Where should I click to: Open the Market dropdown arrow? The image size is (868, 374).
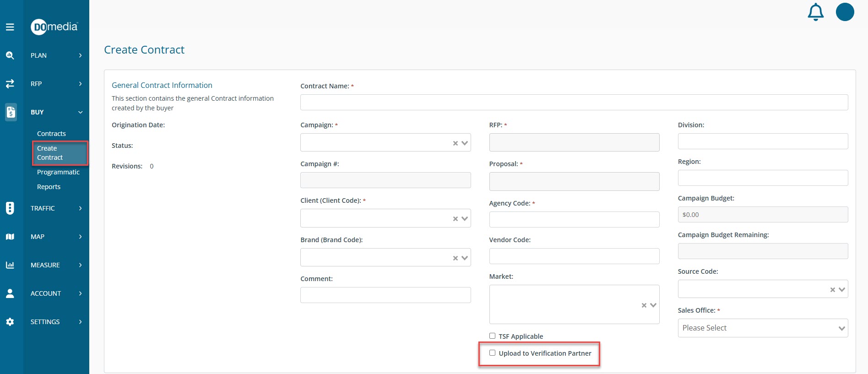[653, 305]
